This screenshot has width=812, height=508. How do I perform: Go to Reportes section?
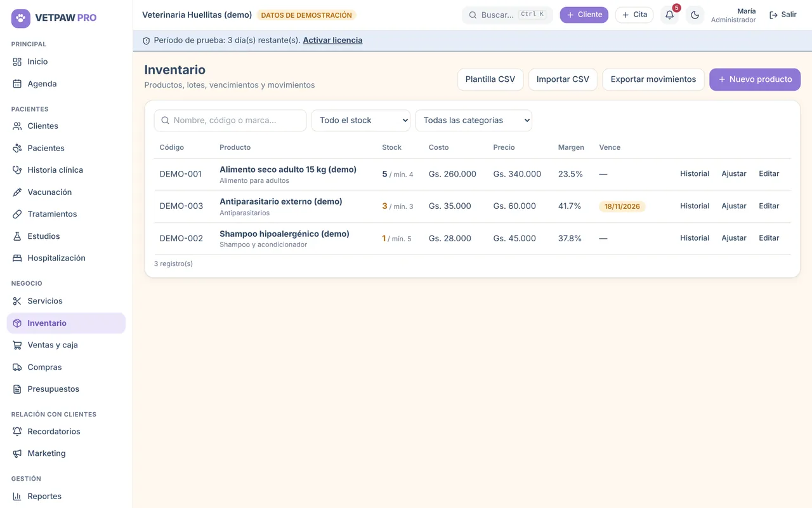pyautogui.click(x=66, y=497)
